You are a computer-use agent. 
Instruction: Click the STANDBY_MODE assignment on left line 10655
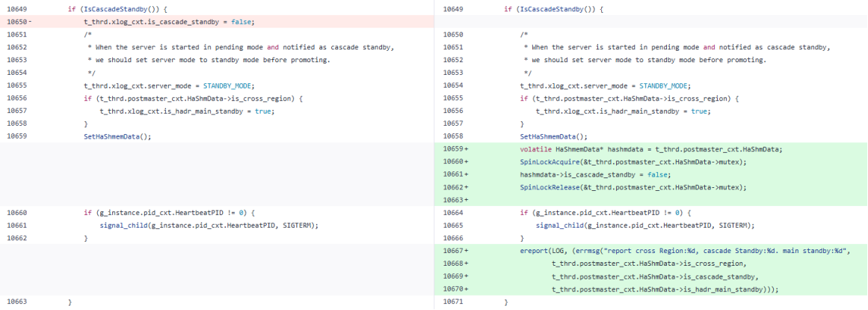(169, 86)
